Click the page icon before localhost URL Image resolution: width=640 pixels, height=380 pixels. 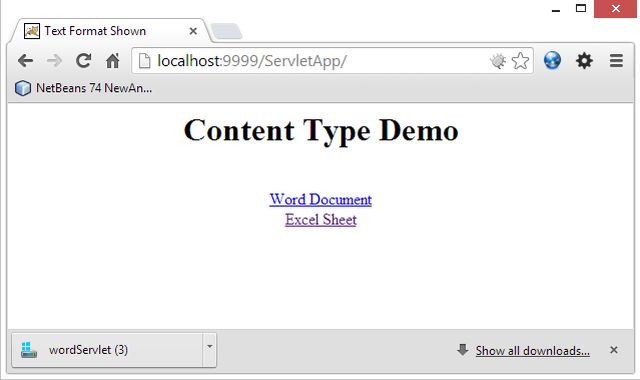(144, 61)
